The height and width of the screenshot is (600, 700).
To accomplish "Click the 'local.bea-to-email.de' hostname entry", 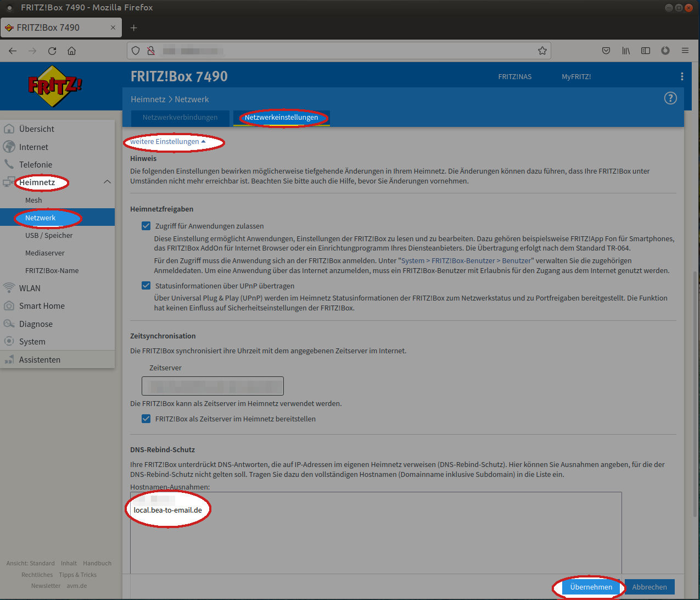I will [x=168, y=510].
